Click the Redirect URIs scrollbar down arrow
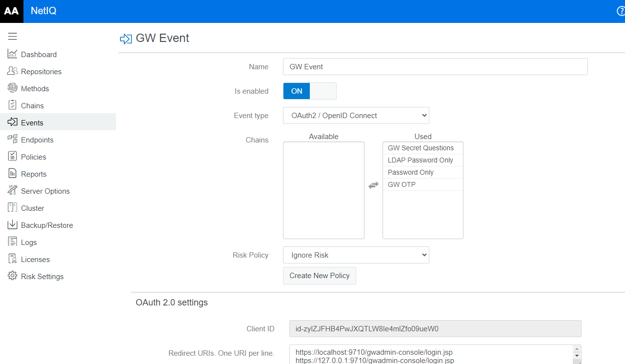The height and width of the screenshot is (364, 625). click(x=577, y=361)
